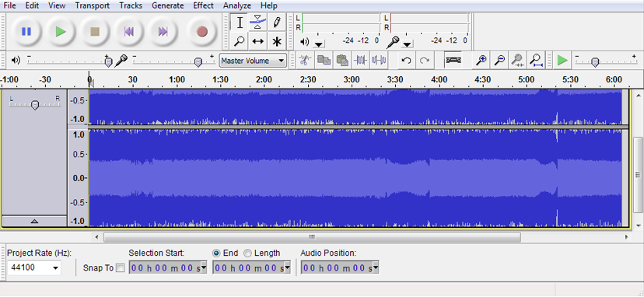Click the Cut scissors icon

coord(304,61)
